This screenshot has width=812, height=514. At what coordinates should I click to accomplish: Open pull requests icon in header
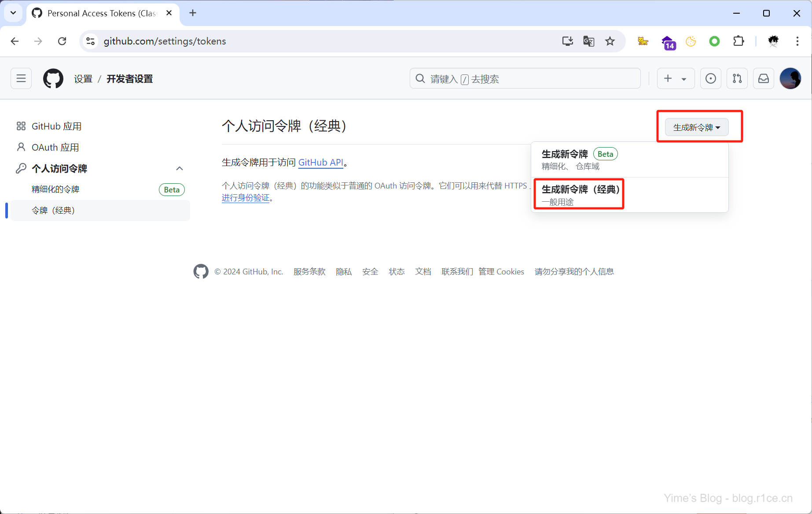(x=737, y=79)
